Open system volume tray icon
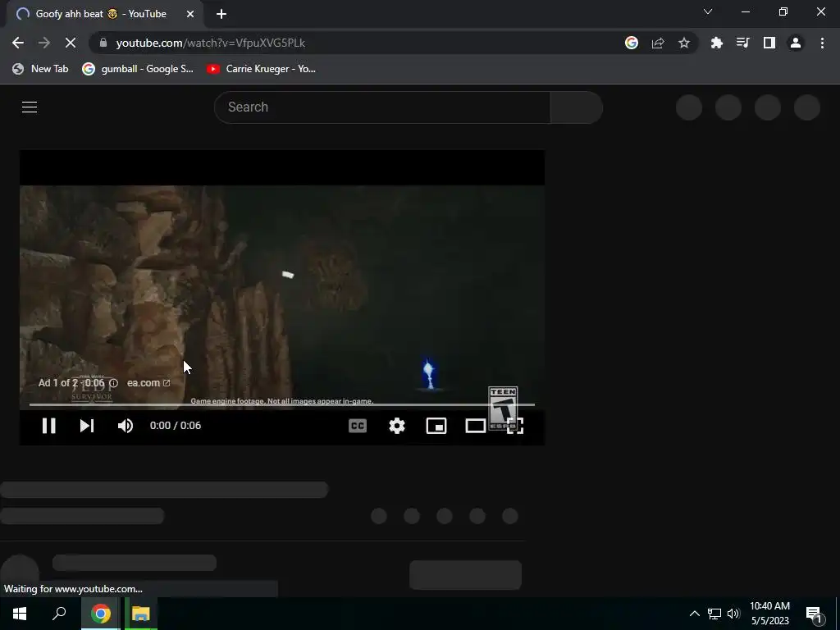The image size is (840, 630). [733, 614]
